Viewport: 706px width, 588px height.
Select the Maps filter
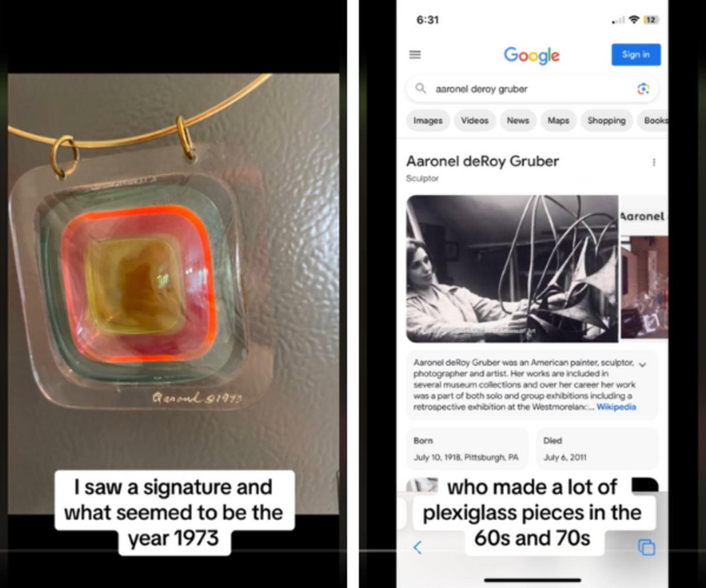click(558, 121)
